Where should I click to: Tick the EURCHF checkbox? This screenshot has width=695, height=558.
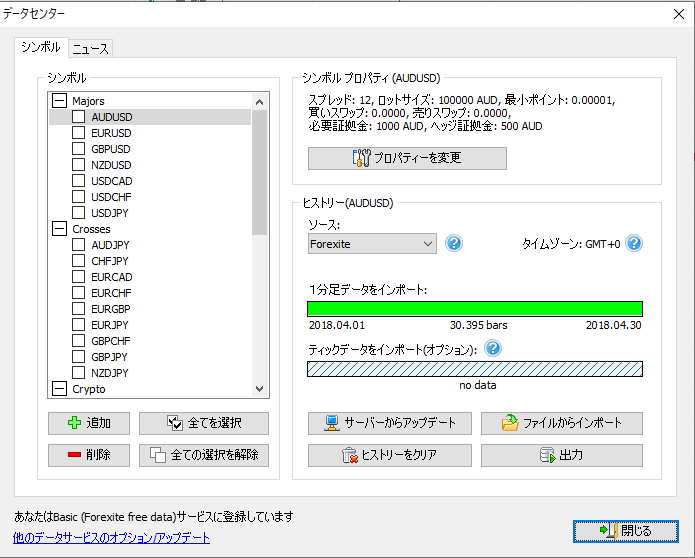click(x=78, y=293)
